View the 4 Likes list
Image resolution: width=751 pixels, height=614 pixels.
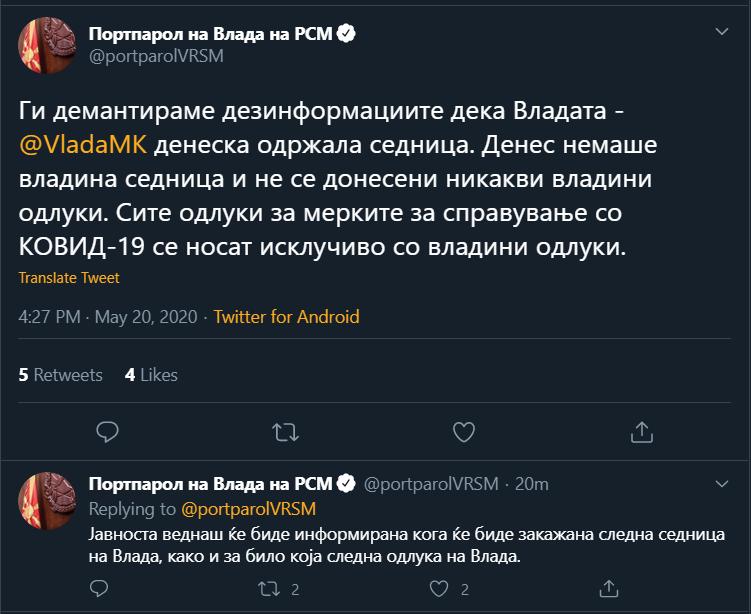pyautogui.click(x=151, y=374)
